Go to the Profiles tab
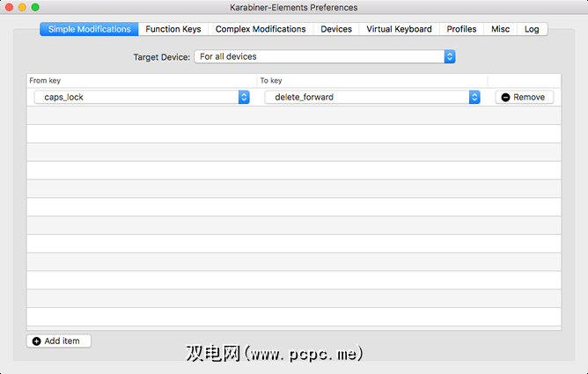Viewport: 588px width, 374px height. pos(461,29)
